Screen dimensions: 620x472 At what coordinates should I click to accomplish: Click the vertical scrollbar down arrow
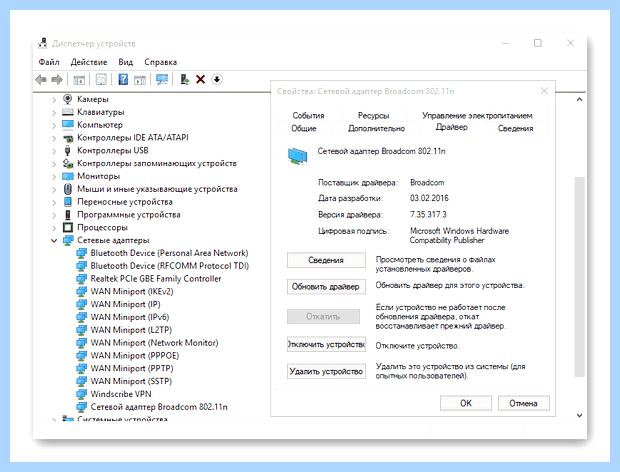point(579,415)
